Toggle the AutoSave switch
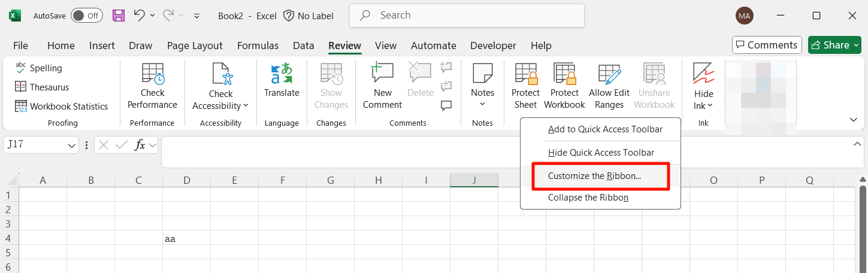Viewport: 868px width, 273px height. tap(87, 16)
